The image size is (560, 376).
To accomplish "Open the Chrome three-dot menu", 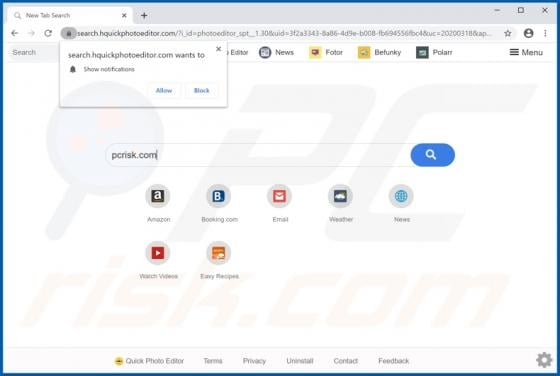I will 545,33.
